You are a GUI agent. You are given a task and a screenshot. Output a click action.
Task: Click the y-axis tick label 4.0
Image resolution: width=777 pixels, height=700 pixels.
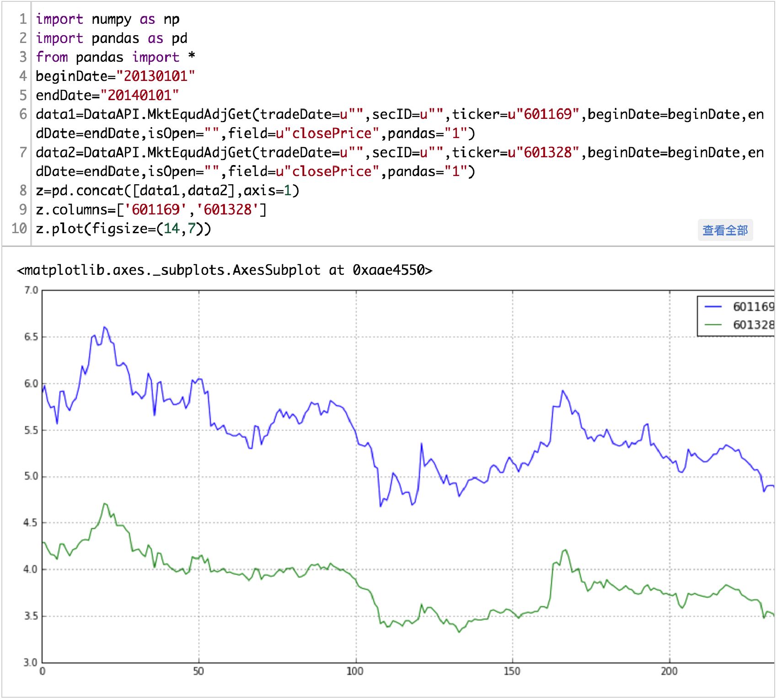tap(31, 570)
